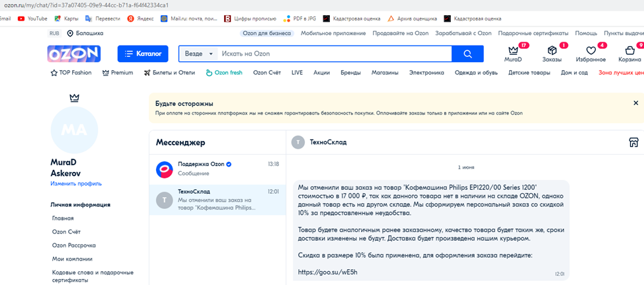Open Цифры прописью bookmark
Viewport: 644px width, 285px height.
click(250, 19)
